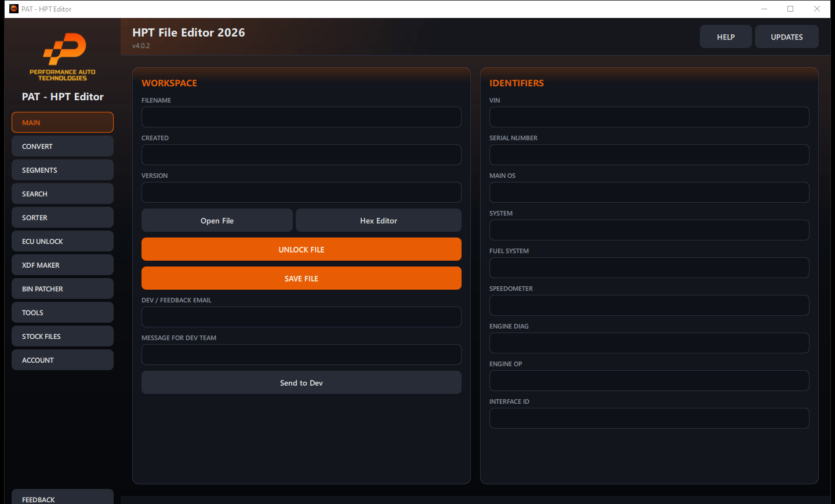835x504 pixels.
Task: Focus the Dev / Feedback Email field
Action: [x=302, y=317]
